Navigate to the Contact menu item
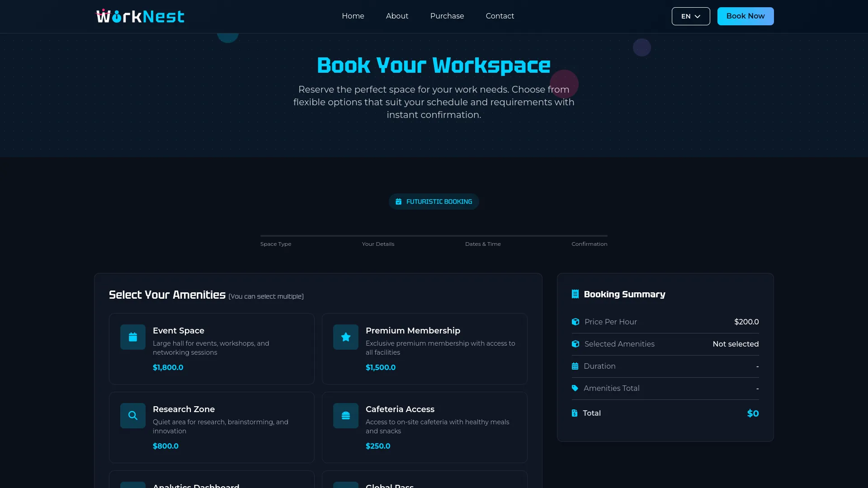 [x=500, y=16]
